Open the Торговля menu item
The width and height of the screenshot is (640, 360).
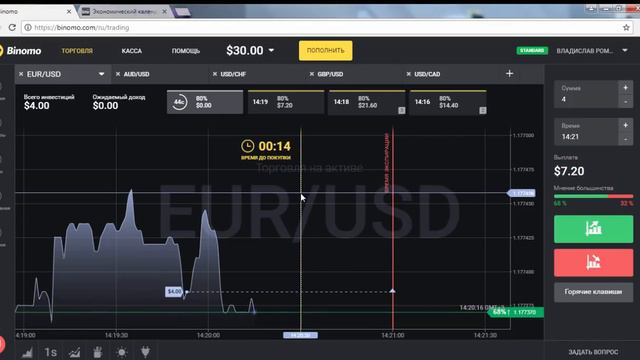(77, 51)
